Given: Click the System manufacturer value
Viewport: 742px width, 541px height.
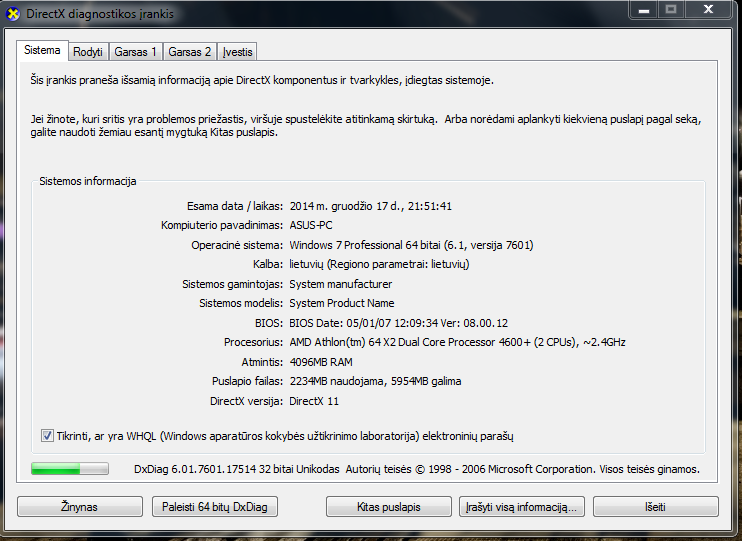Looking at the screenshot, I should (x=341, y=284).
